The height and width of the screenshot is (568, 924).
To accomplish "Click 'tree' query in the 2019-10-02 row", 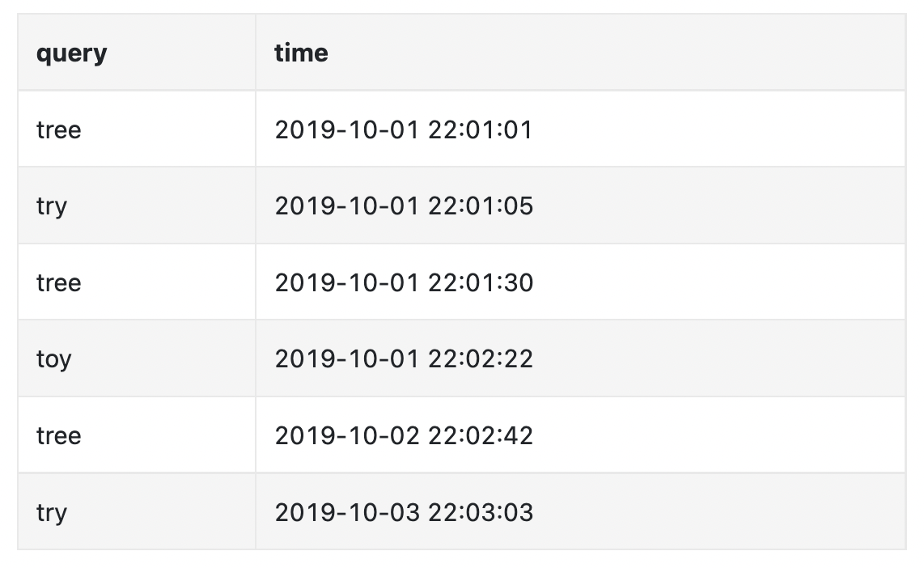I will pos(59,435).
